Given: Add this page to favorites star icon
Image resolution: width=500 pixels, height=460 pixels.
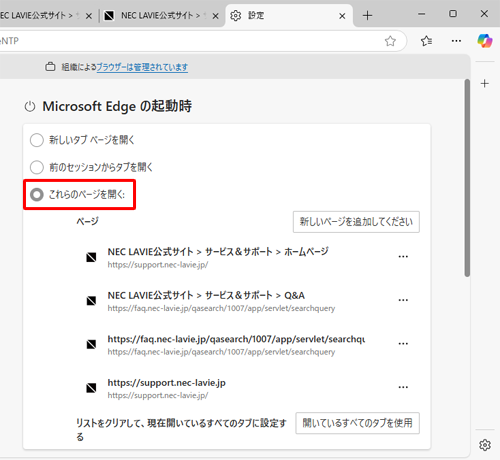Looking at the screenshot, I should 390,41.
